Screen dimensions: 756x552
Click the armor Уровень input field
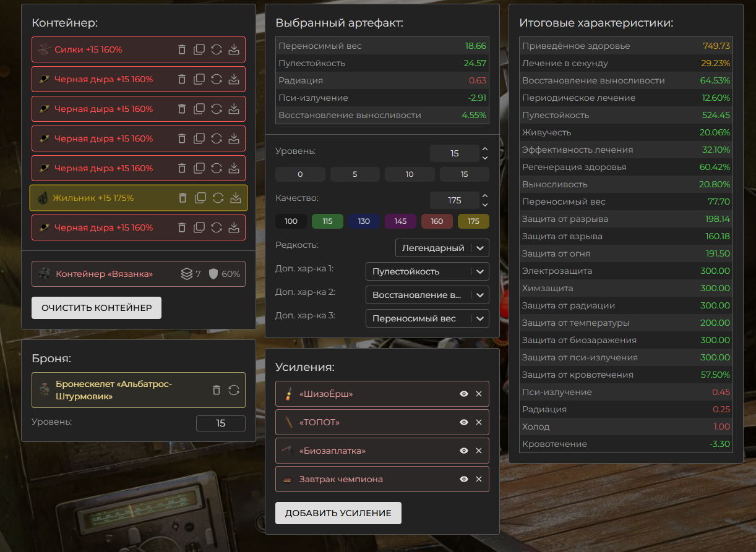pos(221,423)
